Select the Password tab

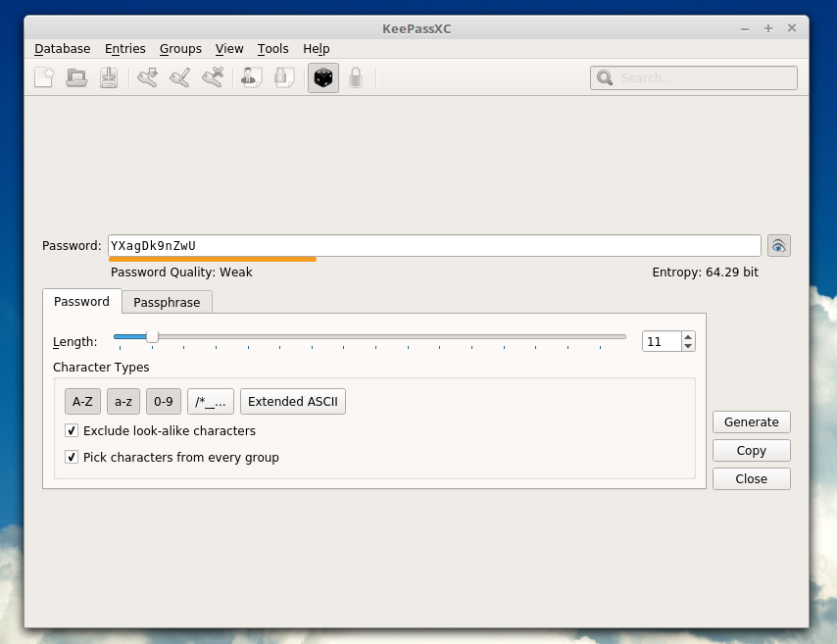click(x=81, y=301)
